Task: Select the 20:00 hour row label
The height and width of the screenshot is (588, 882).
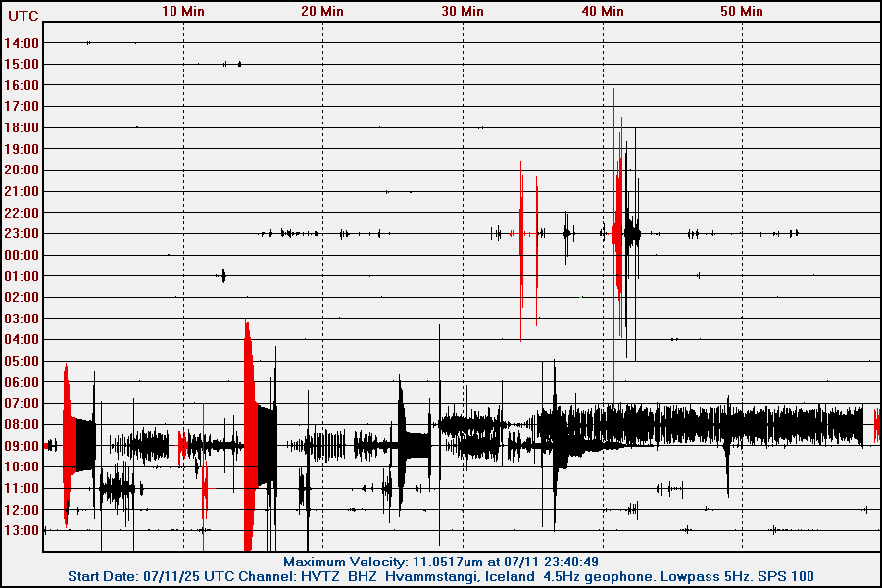Action: point(22,170)
